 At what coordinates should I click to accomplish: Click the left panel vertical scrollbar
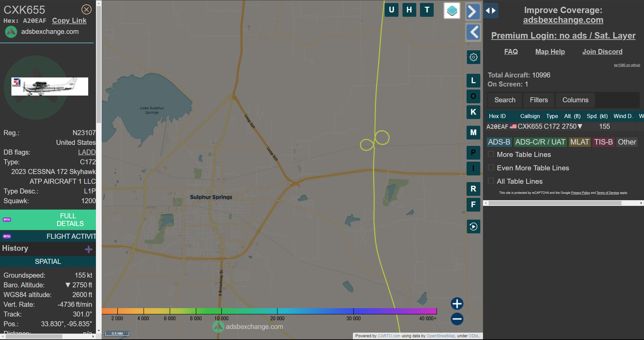click(x=99, y=64)
